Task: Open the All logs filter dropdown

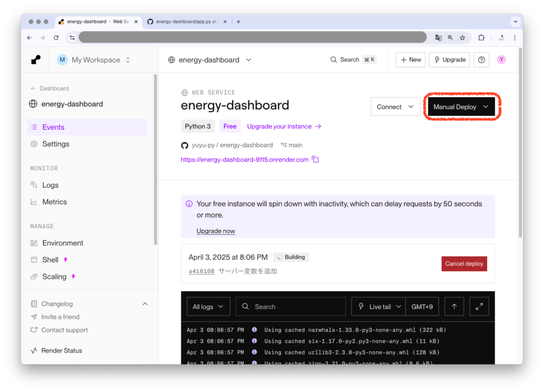Action: 208,306
